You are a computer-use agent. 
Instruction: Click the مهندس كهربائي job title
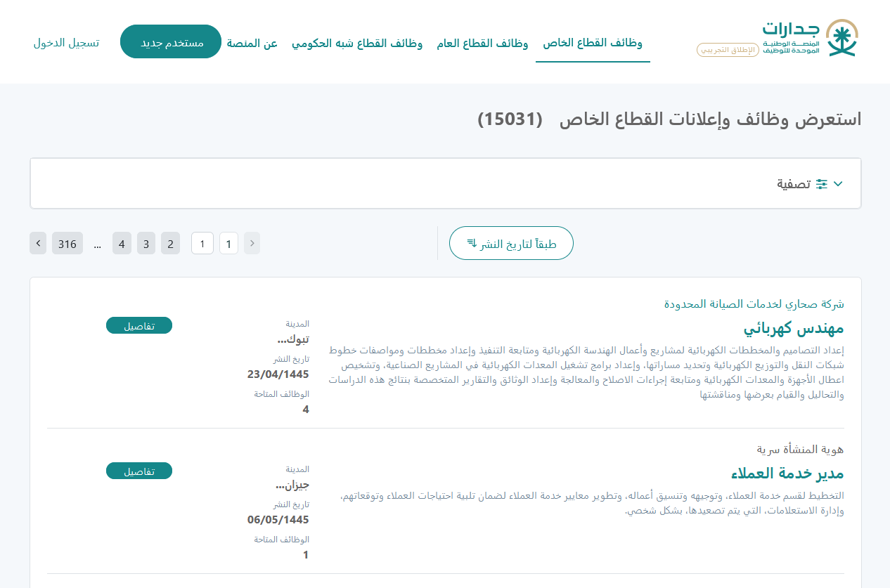coord(793,328)
